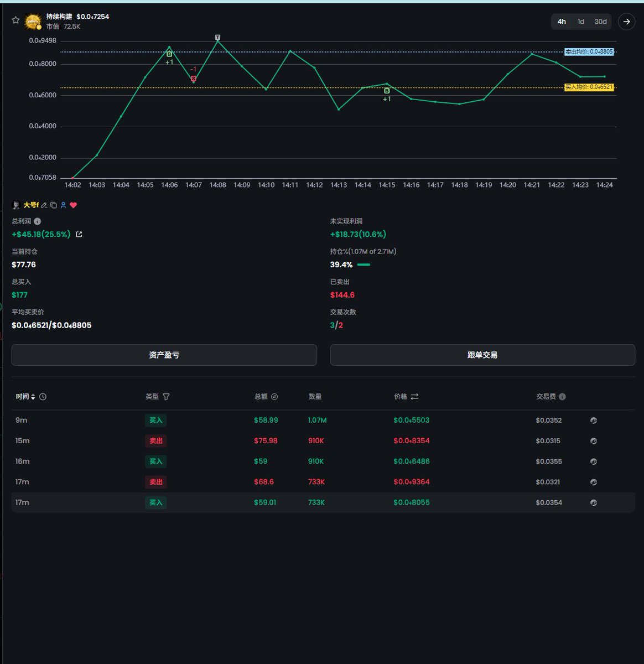Click the 卖出 tag in the $68.6 row

coord(156,482)
